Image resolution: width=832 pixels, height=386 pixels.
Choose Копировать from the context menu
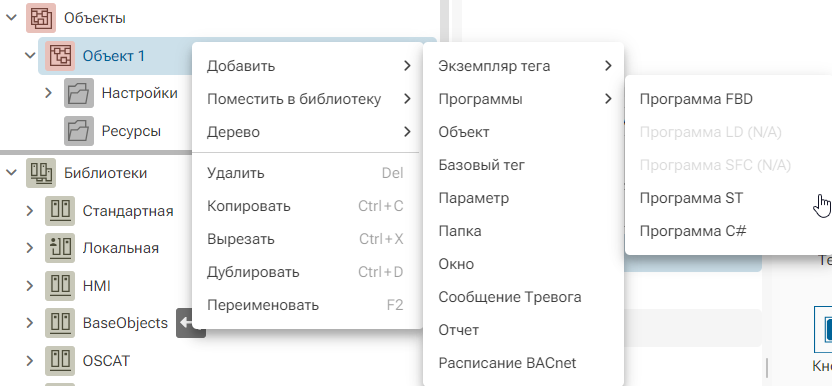308,206
